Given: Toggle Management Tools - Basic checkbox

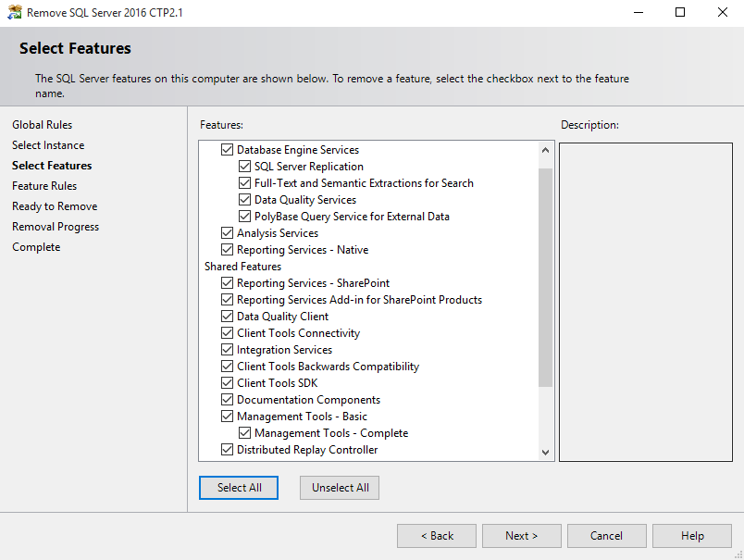Looking at the screenshot, I should (227, 417).
